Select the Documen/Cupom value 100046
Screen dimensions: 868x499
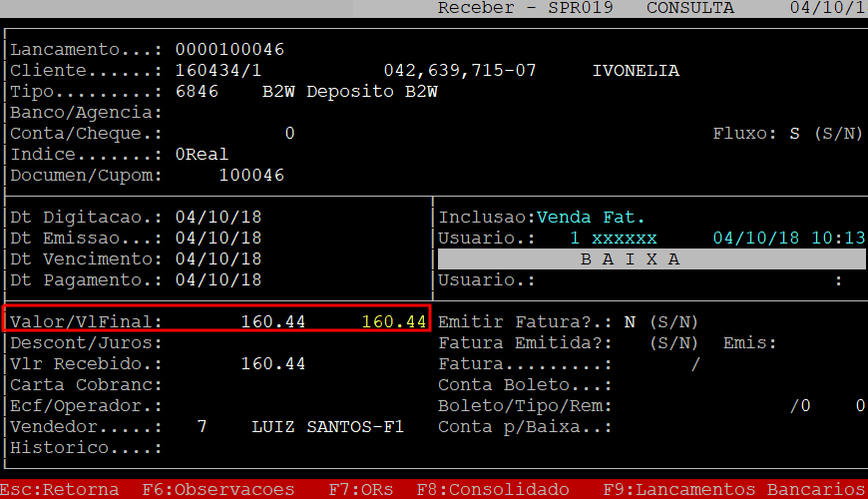click(251, 176)
